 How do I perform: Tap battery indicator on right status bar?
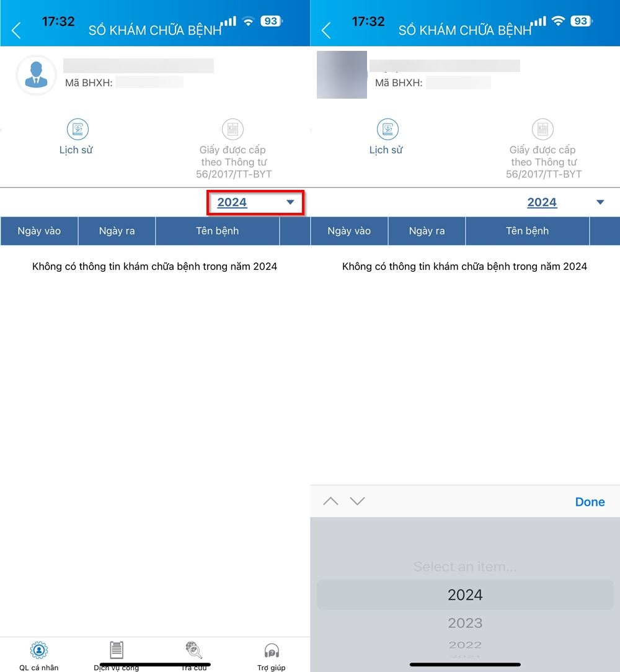pyautogui.click(x=582, y=21)
